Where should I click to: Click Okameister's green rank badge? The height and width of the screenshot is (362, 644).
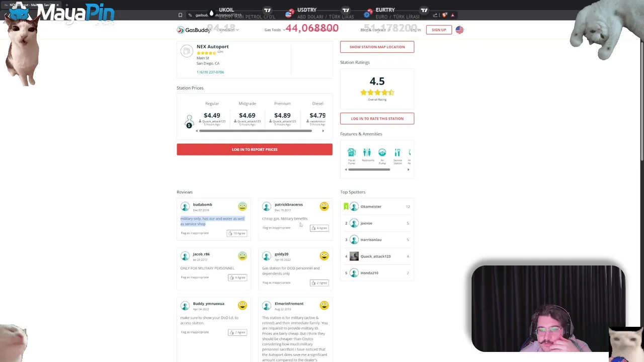346,207
